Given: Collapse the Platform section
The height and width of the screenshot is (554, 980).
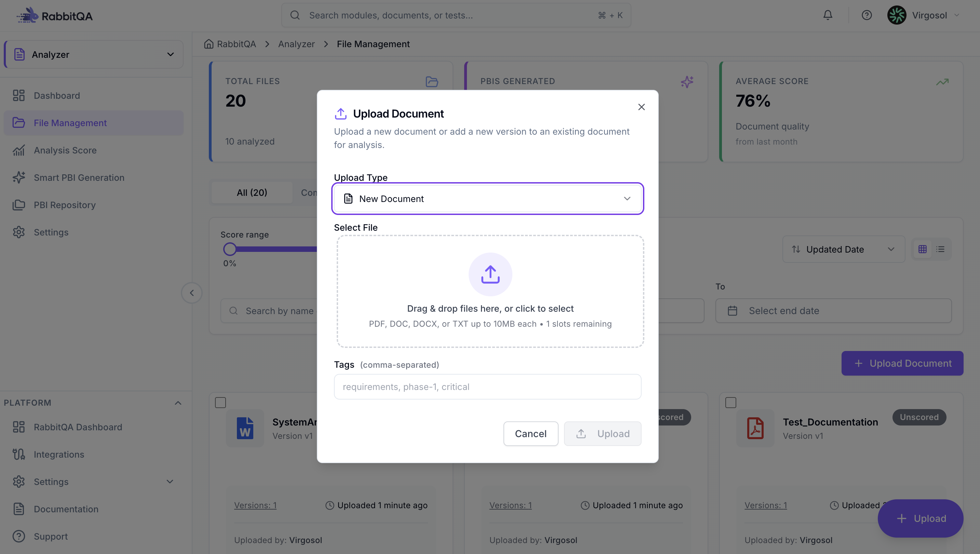Looking at the screenshot, I should point(178,403).
